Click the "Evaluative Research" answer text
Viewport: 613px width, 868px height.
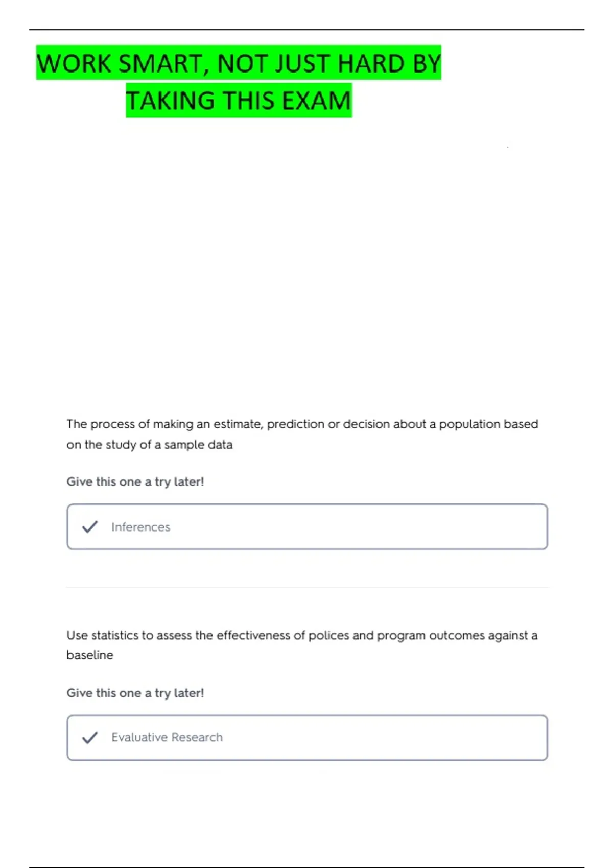click(167, 737)
